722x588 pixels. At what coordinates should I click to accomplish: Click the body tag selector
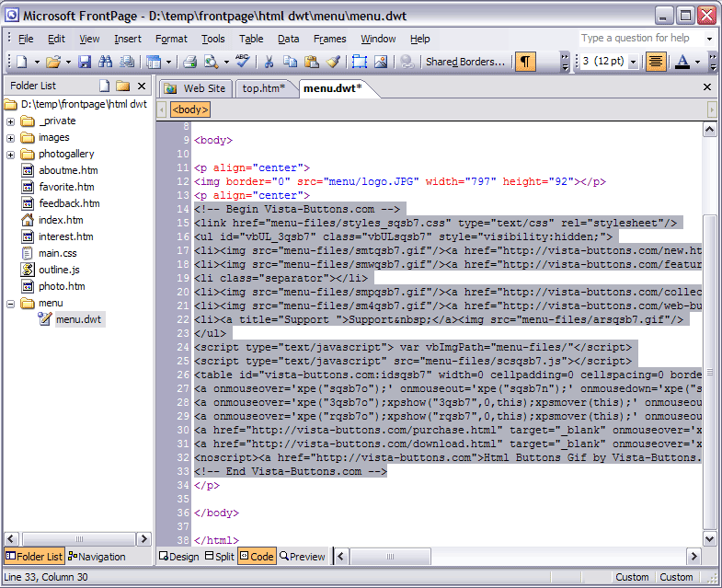click(x=190, y=110)
